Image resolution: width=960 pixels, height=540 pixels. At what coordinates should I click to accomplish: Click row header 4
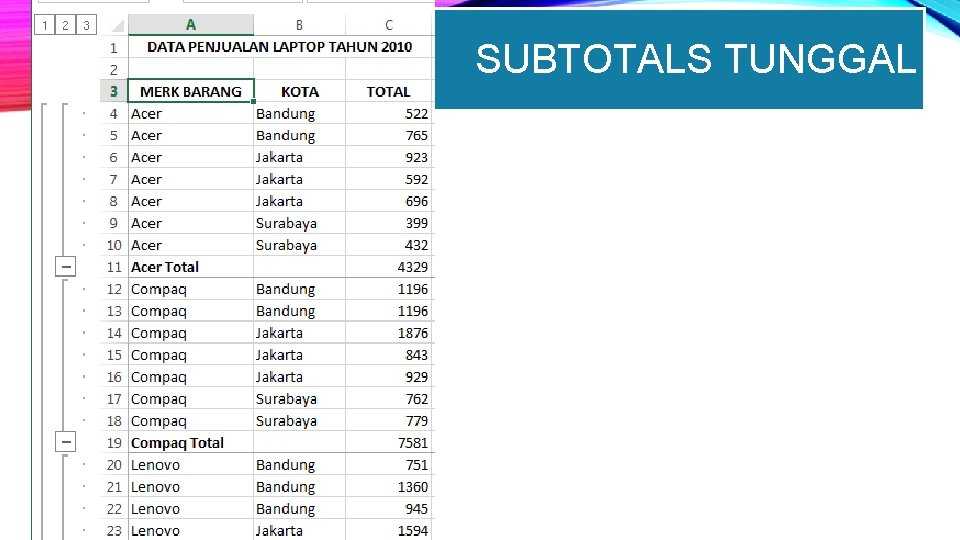pyautogui.click(x=114, y=114)
